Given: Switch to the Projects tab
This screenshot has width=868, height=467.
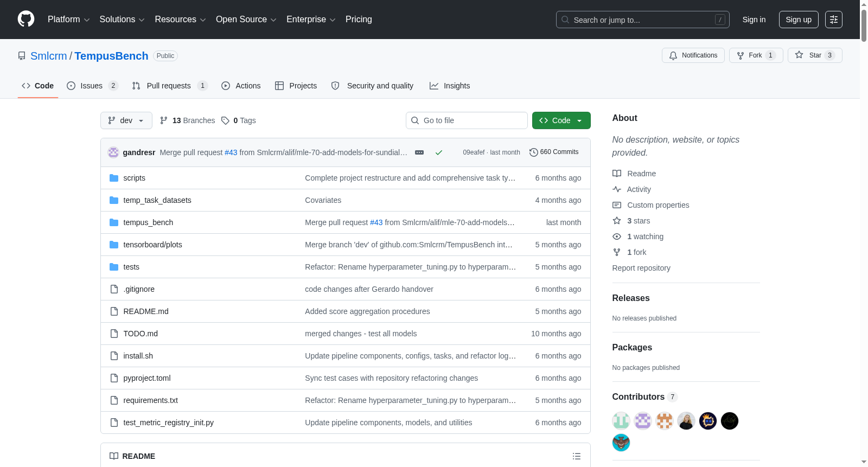Looking at the screenshot, I should (296, 86).
